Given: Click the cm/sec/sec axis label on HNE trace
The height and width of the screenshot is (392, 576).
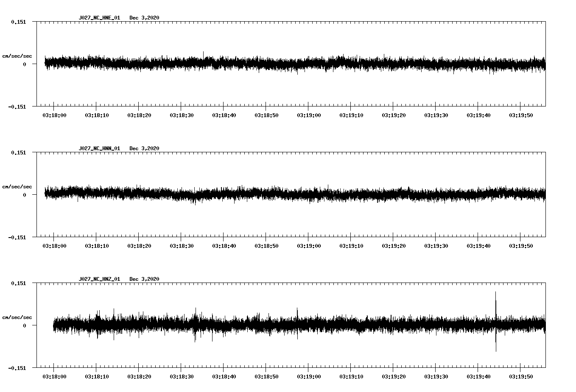Looking at the screenshot, I should tap(17, 56).
